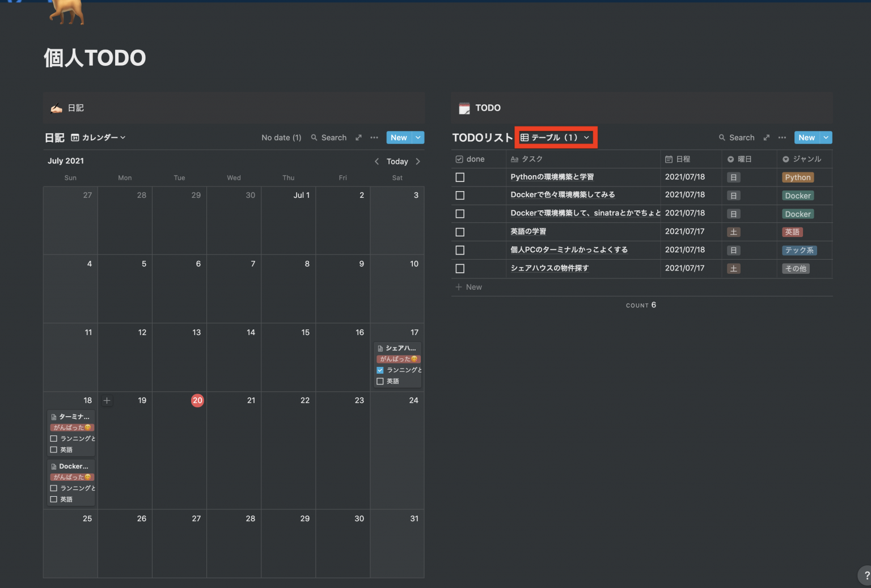Open the テーブル (1) view dropdown
Viewport: 871px width, 588px height.
point(555,138)
